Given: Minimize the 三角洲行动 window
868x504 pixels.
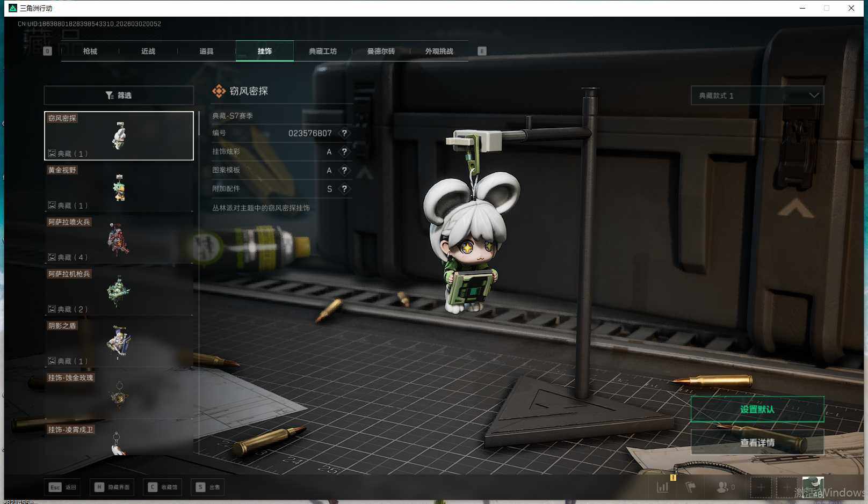Looking at the screenshot, I should click(x=802, y=8).
